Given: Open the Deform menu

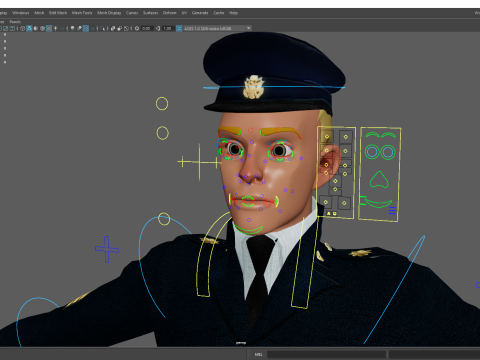Looking at the screenshot, I should click(170, 13).
